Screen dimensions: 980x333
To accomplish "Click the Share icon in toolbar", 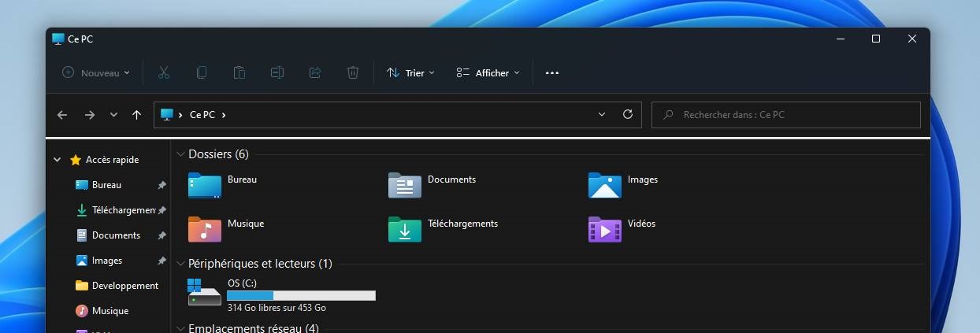I will point(315,72).
